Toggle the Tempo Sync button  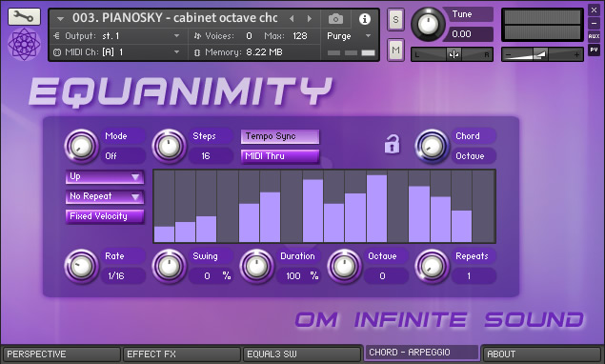[x=280, y=136]
